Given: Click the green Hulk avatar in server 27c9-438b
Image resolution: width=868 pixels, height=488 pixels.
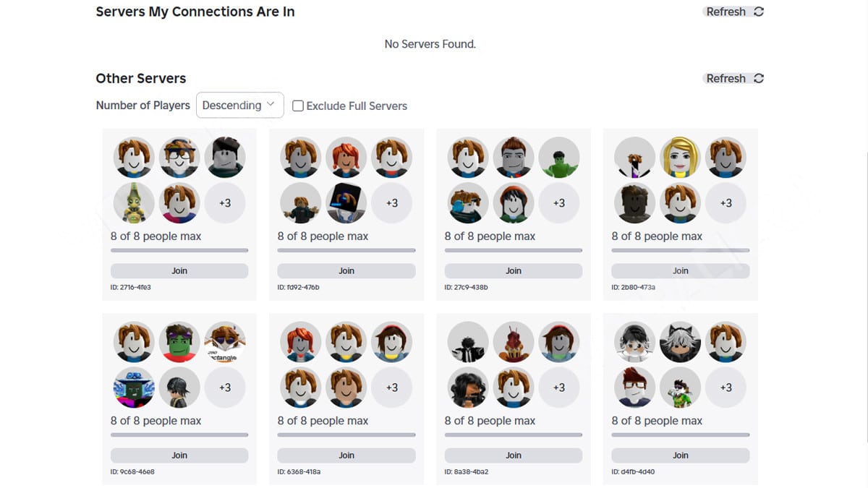Looking at the screenshot, I should coord(558,158).
